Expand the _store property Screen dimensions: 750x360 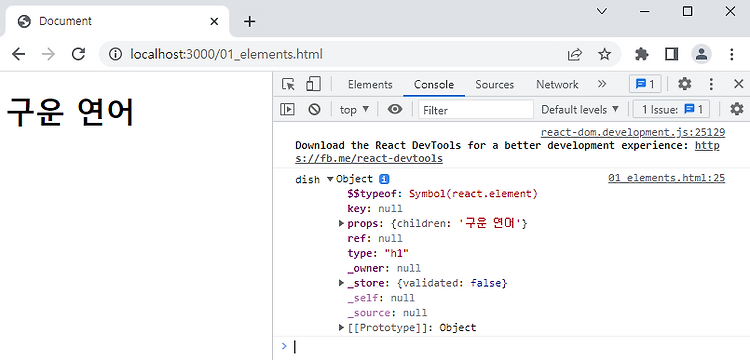point(342,283)
